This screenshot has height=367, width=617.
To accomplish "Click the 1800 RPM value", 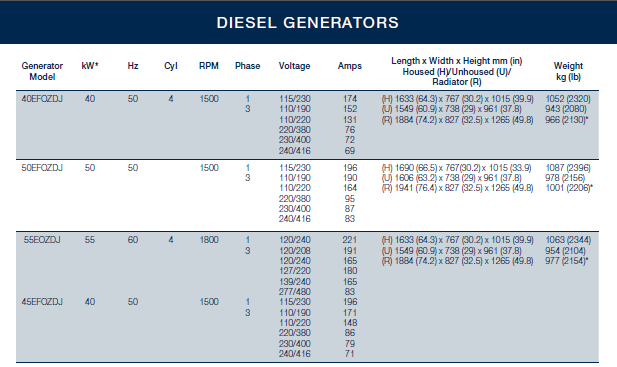I will (209, 240).
